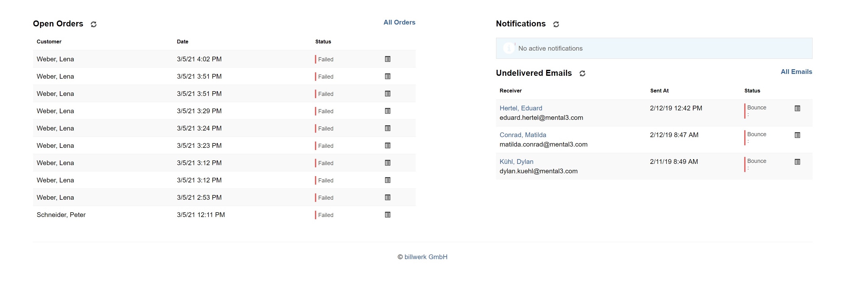Screen dimensions: 868x295
Task: Open details icon for Schneider, Peter order
Action: point(387,214)
